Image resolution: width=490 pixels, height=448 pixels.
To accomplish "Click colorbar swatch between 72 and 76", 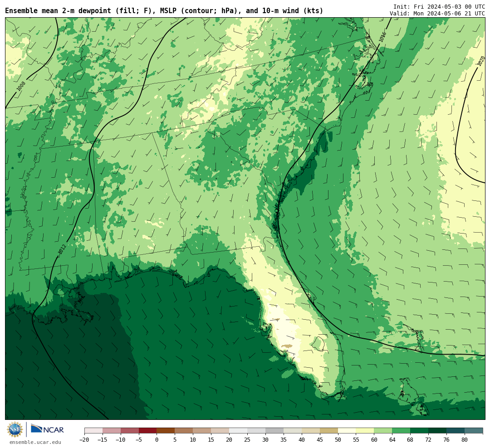I will 438,431.
